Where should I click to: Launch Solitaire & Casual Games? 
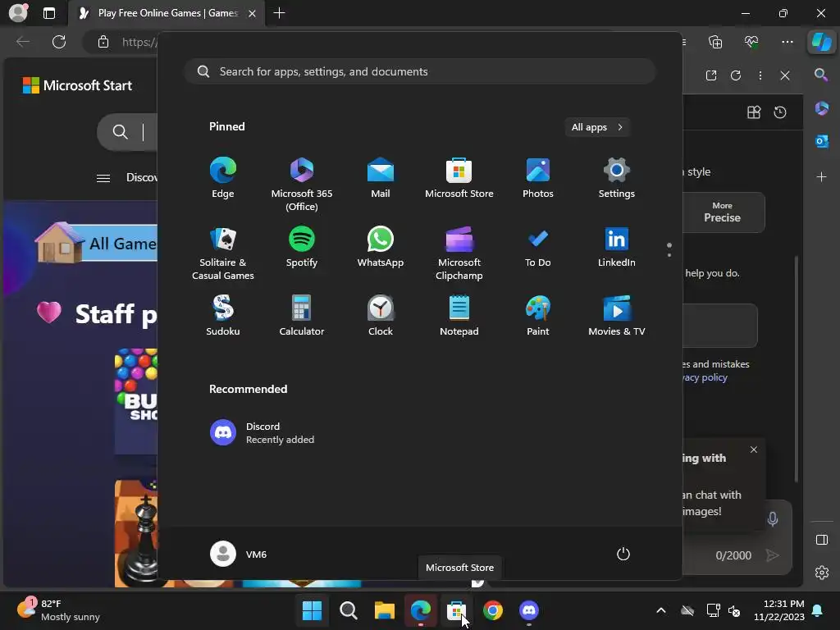223,253
